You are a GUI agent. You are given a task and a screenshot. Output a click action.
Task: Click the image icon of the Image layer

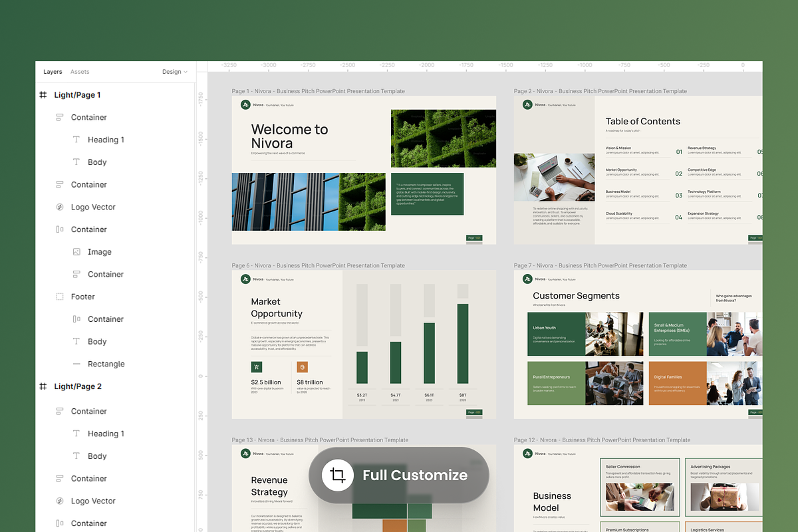pyautogui.click(x=76, y=252)
